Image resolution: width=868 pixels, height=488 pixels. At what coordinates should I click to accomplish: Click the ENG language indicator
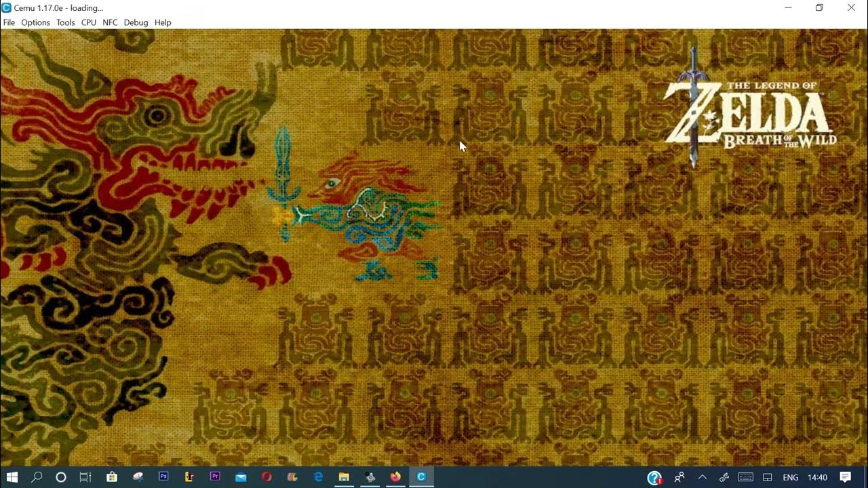pyautogui.click(x=791, y=477)
